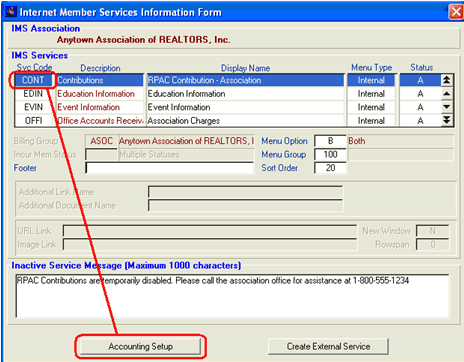Click the Both menu option description text
The image size is (464, 362).
[x=357, y=141]
